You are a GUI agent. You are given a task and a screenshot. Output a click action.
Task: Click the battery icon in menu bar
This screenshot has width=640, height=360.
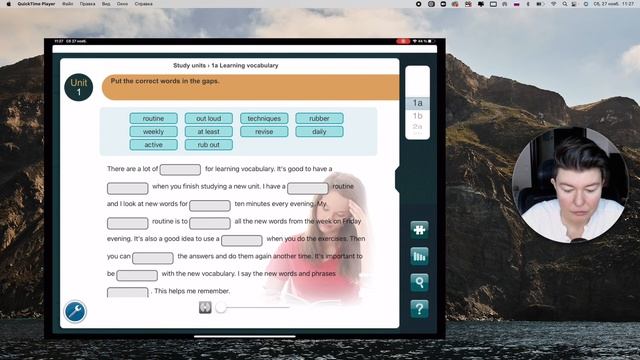540,4
